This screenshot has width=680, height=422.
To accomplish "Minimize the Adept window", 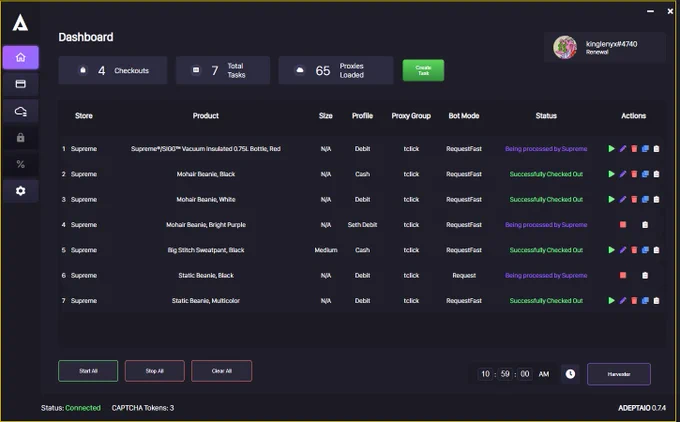I will 650,11.
